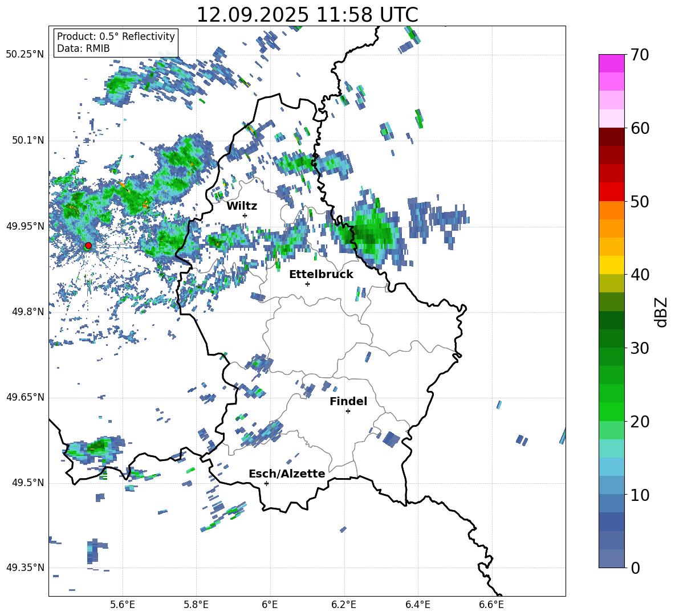Click the 'Ettelbruck' city label
Screen dimensions: 675x616
(x=321, y=275)
